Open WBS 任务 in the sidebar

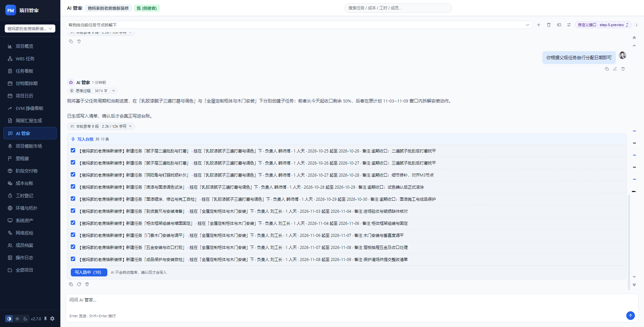click(30, 59)
